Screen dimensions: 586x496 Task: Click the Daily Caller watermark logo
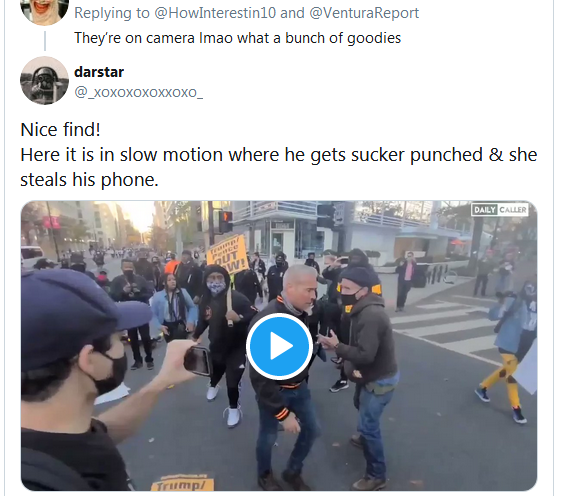pos(500,210)
